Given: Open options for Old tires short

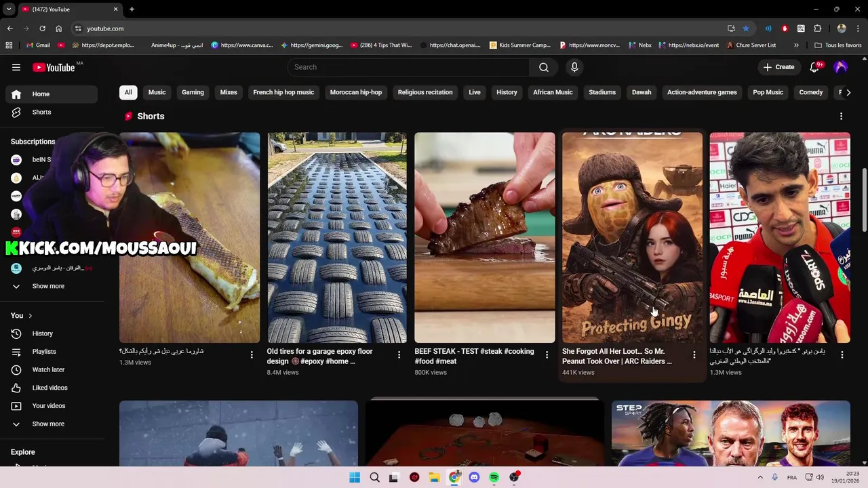Looking at the screenshot, I should 399,355.
